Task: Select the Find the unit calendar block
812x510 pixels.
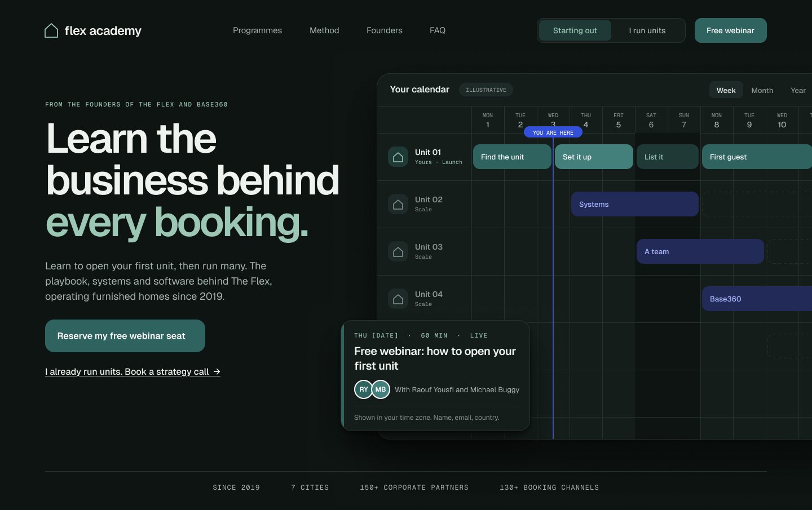Action: pos(512,157)
